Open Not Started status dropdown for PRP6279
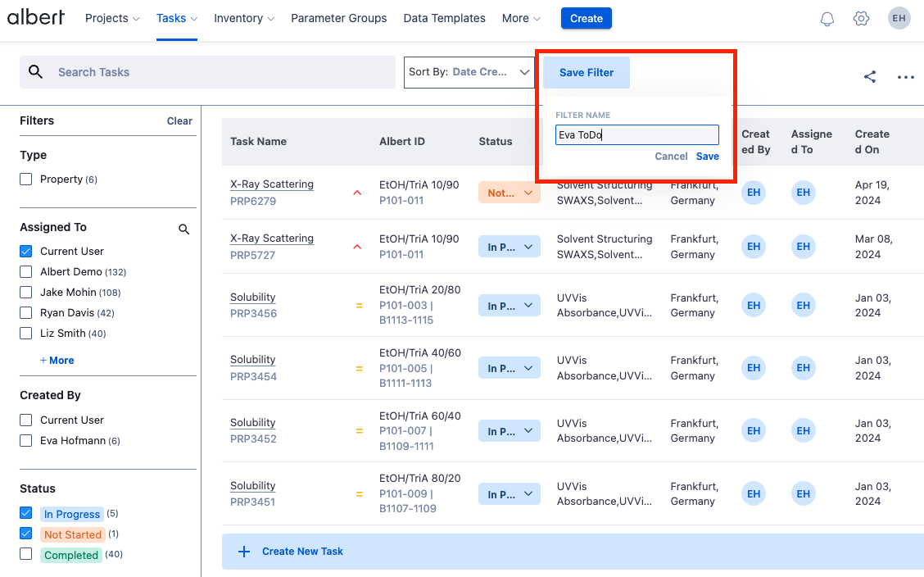Screen dimensions: 924x577 [509, 193]
